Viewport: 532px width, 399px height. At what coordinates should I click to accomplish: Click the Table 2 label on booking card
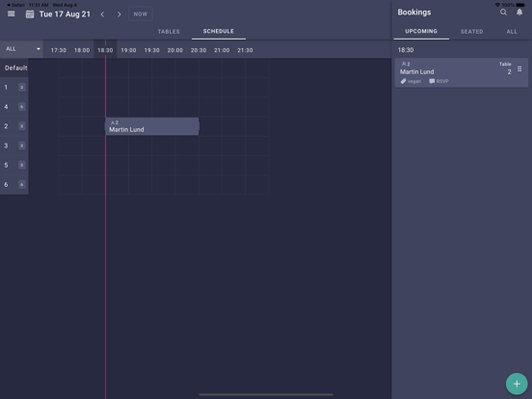pos(505,68)
